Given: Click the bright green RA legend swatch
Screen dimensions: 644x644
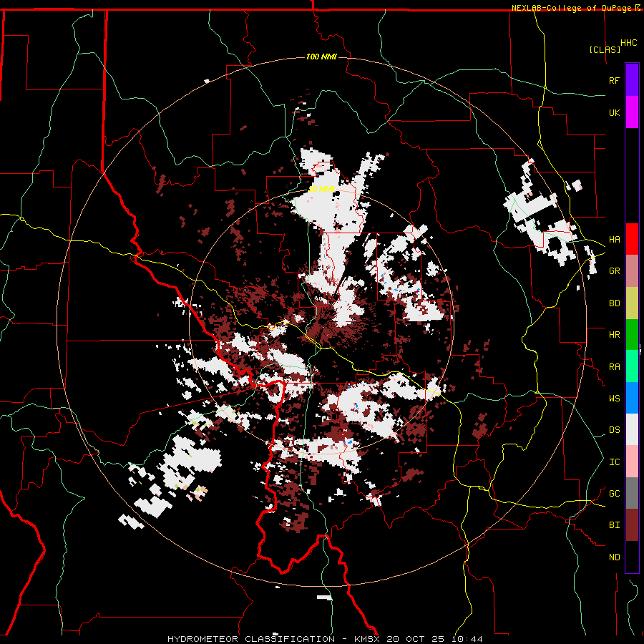Looking at the screenshot, I should (x=632, y=366).
